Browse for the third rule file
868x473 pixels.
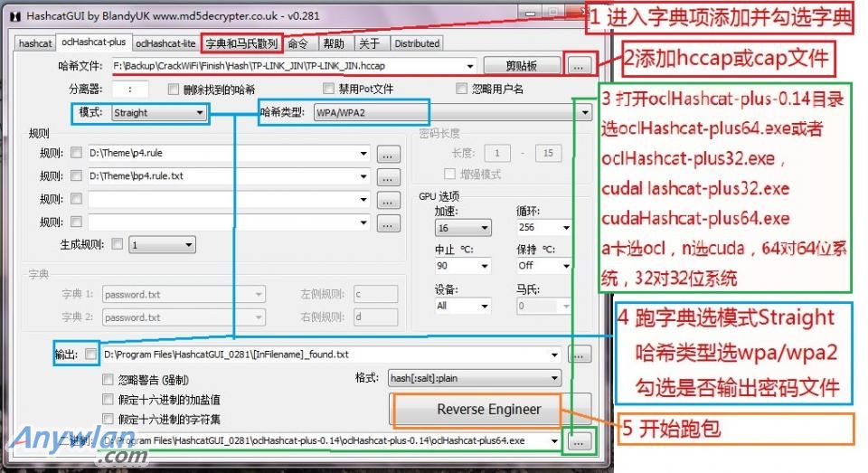[x=389, y=201]
